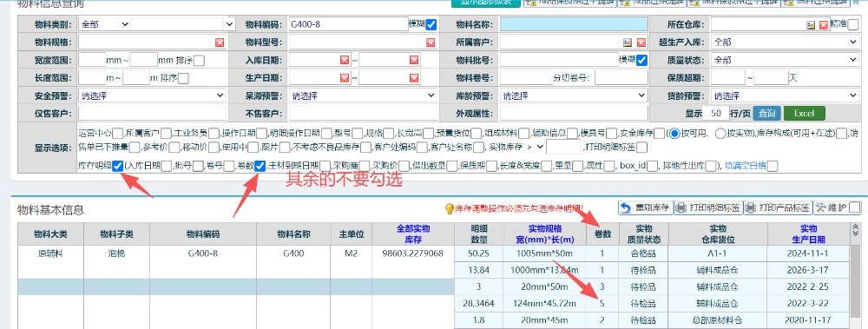The height and width of the screenshot is (329, 868).
Task: Click the 分切卷号 input field
Action: (621, 77)
